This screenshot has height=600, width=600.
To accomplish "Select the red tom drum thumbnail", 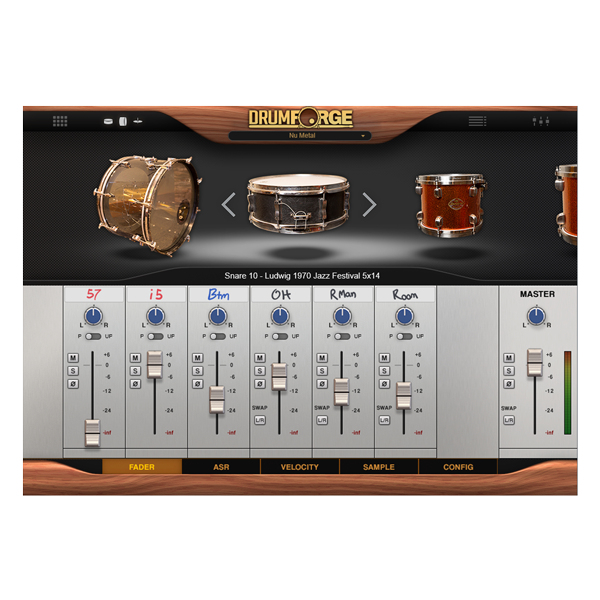I will pyautogui.click(x=450, y=205).
